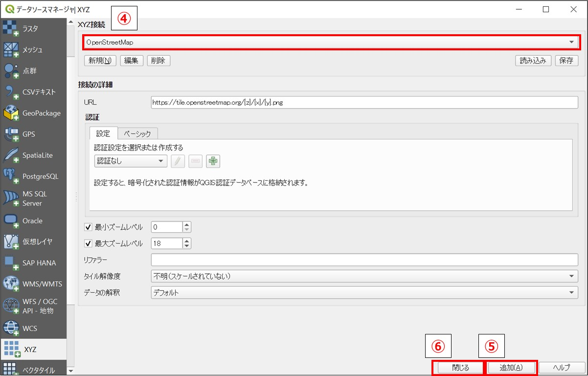Open the Oracle source tab
The height and width of the screenshot is (376, 588).
[x=33, y=221]
